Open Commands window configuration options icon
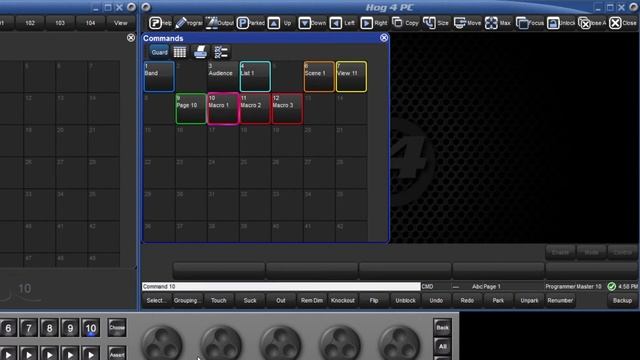The width and height of the screenshot is (640, 360). coord(221,52)
